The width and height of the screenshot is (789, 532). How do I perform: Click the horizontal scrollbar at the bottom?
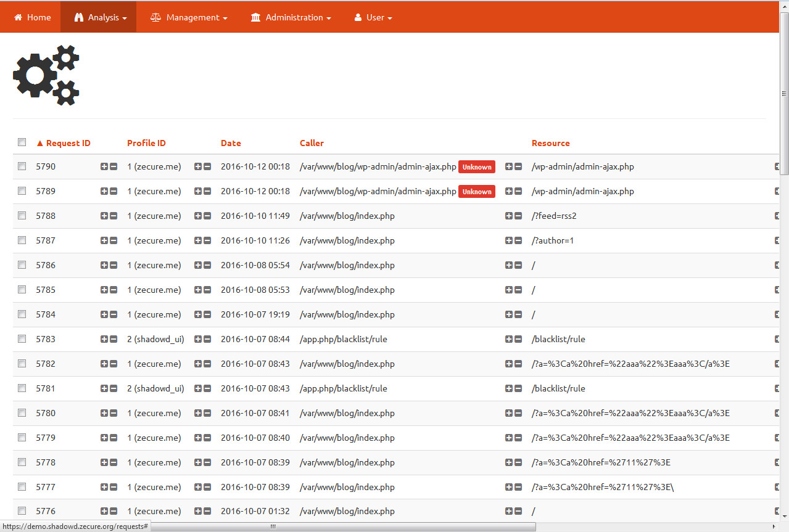[x=343, y=526]
